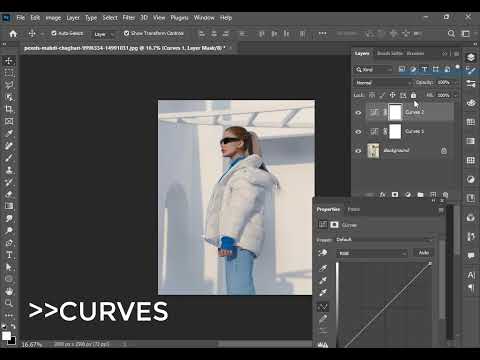Open the Layer menu
This screenshot has width=480, height=360.
[x=73, y=18]
